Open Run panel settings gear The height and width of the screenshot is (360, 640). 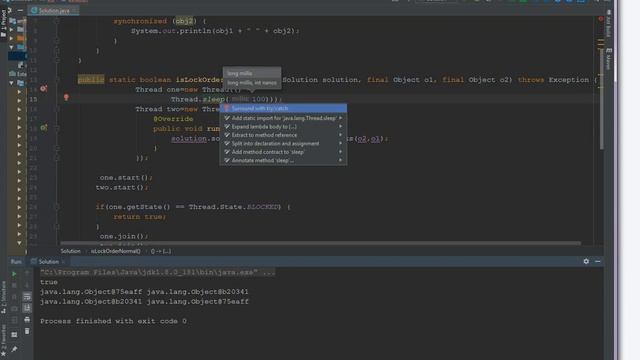click(x=586, y=261)
